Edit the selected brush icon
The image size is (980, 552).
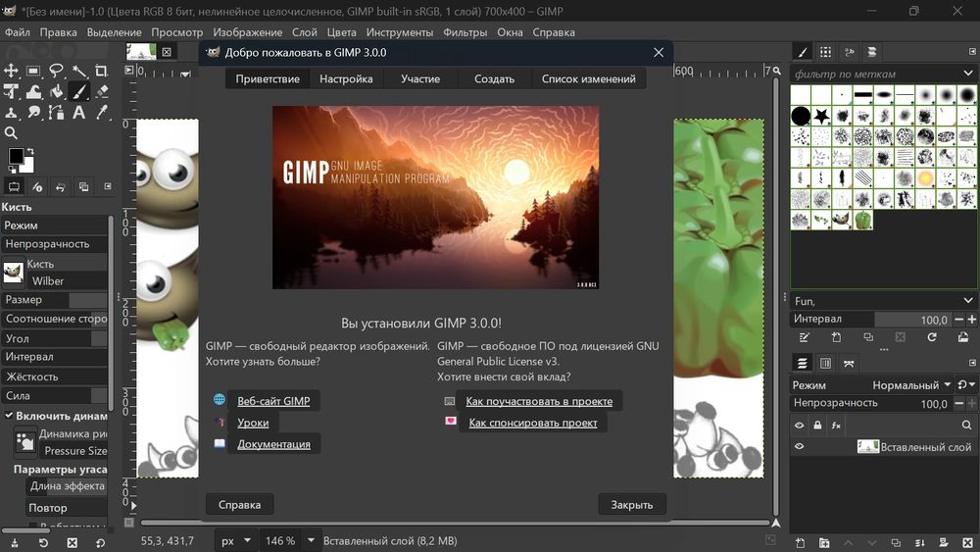point(805,337)
